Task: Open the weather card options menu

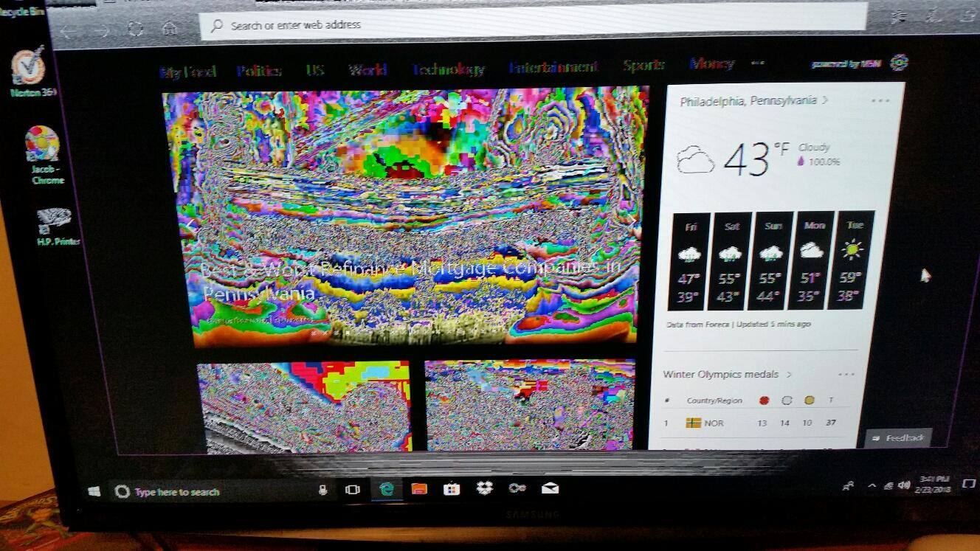Action: tap(880, 101)
